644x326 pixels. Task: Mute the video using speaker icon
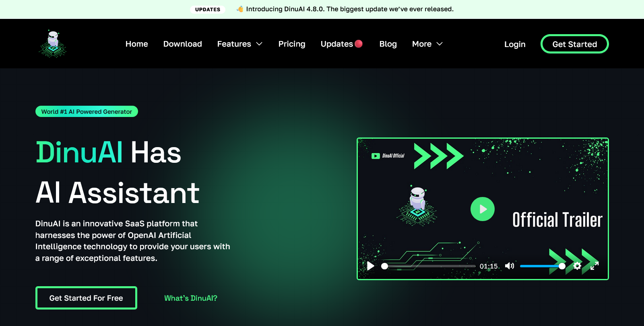510,266
